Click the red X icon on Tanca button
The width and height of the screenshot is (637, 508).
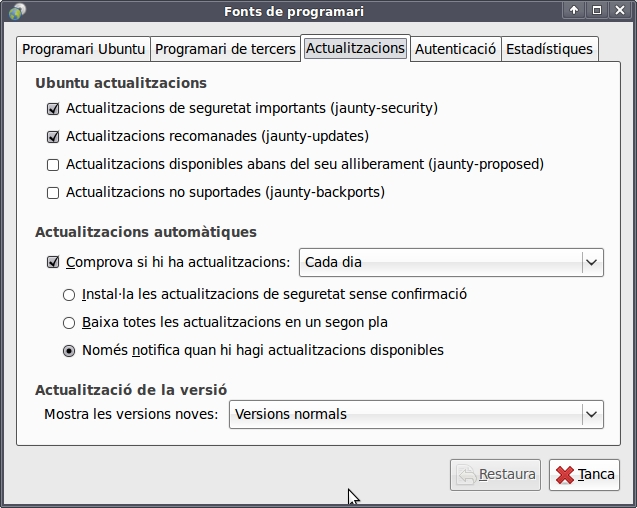click(565, 475)
